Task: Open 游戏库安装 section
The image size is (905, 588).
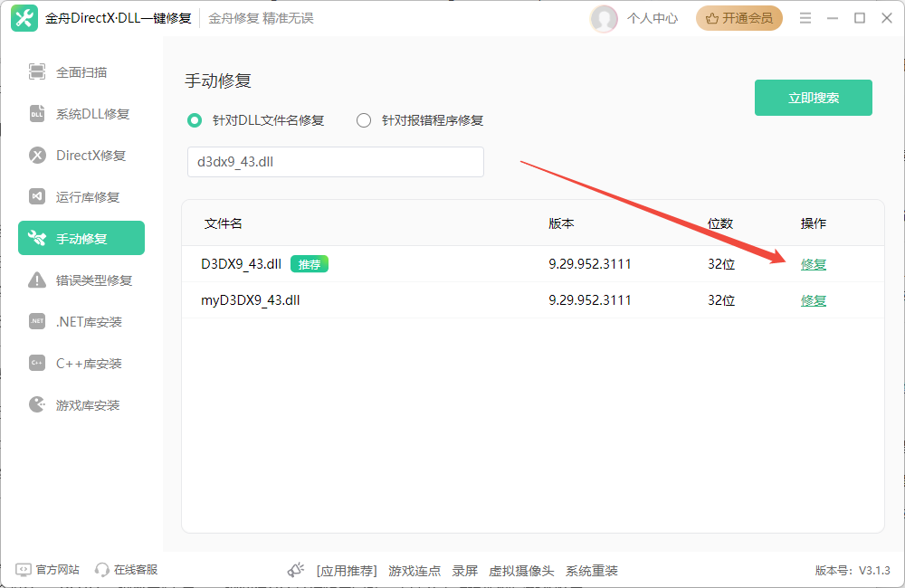Action: (81, 404)
